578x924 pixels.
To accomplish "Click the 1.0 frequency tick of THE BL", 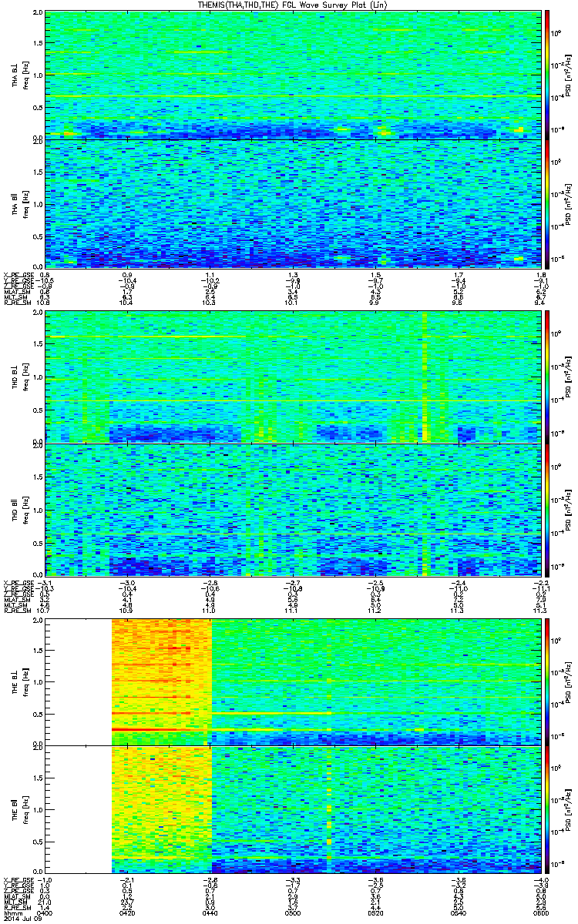I will click(38, 681).
